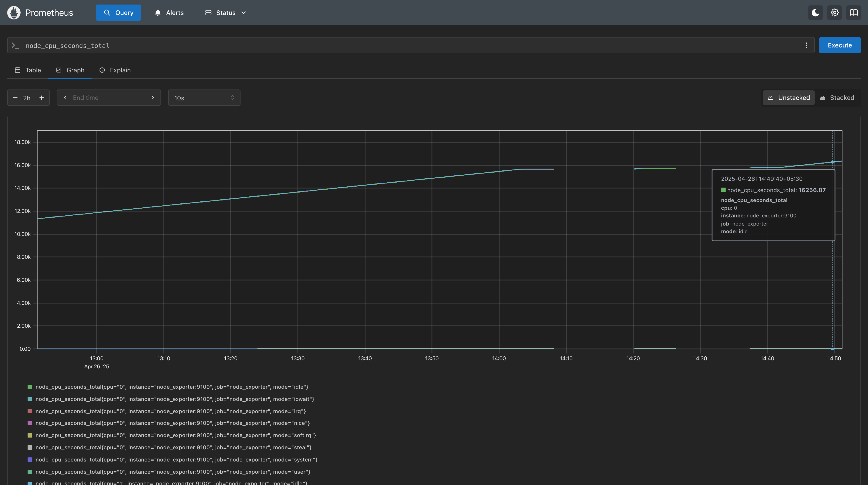The height and width of the screenshot is (485, 868).
Task: Select legend series cpu 0 mode system text
Action: (x=177, y=459)
